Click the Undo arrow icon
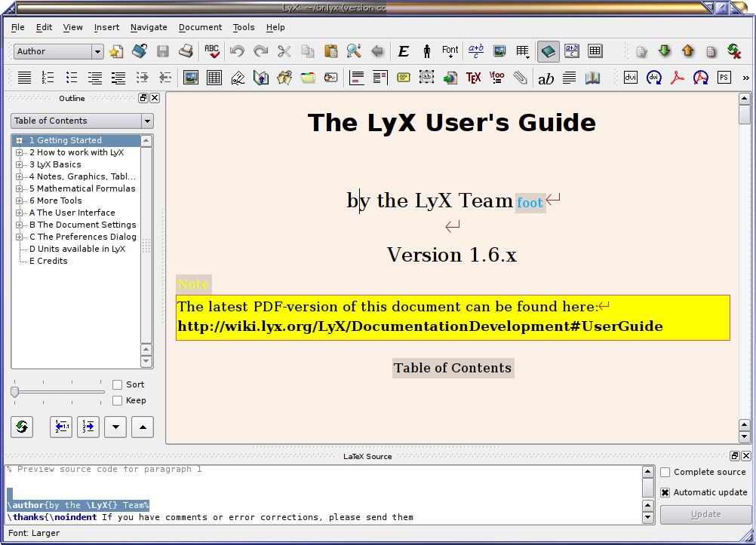The height and width of the screenshot is (545, 756). (237, 51)
